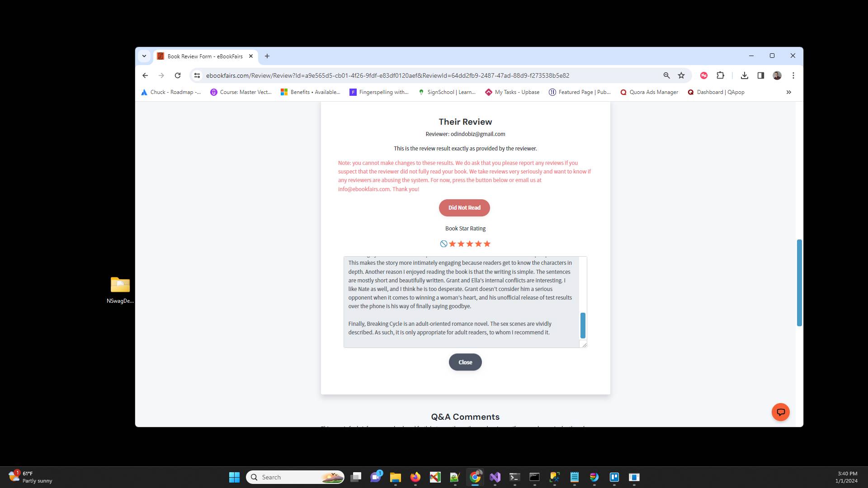The height and width of the screenshot is (488, 868).
Task: Open Trello from the taskbar
Action: pos(614,477)
